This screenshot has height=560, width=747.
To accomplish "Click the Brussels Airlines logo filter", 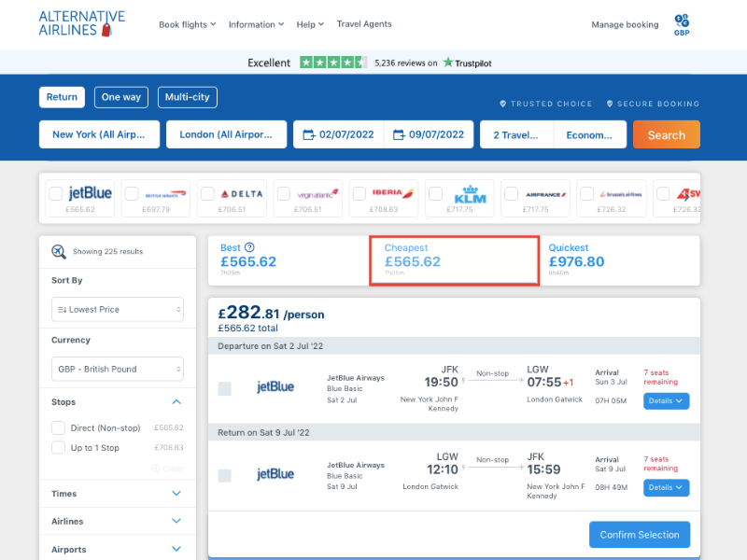I will (621, 194).
